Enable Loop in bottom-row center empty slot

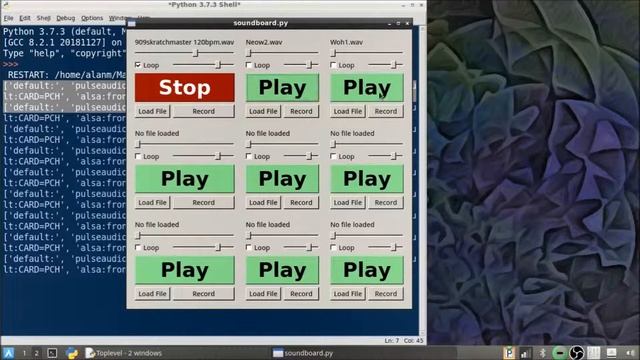[249, 247]
